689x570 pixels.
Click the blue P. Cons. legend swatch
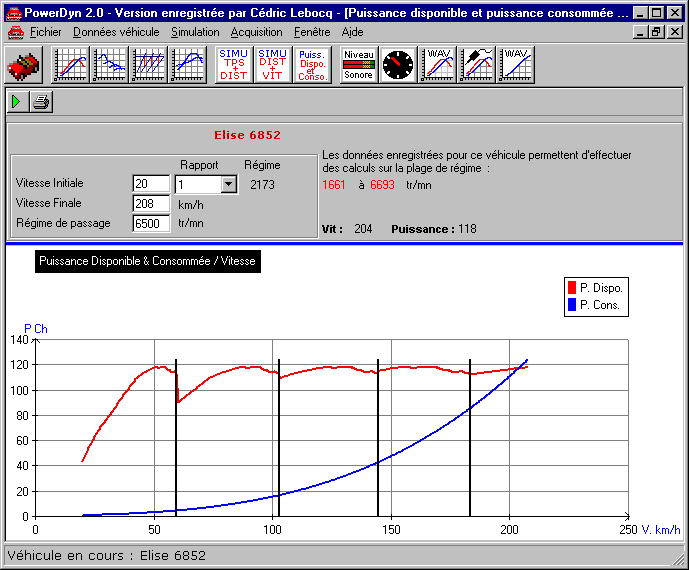[571, 305]
